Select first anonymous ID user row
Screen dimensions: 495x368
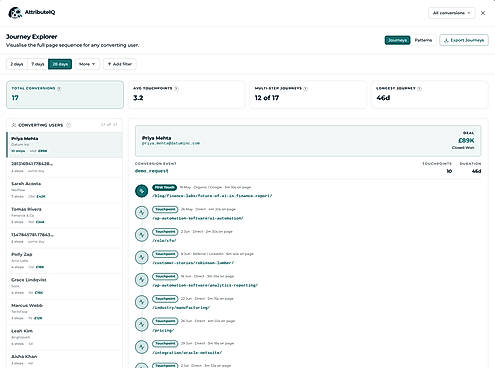[x=64, y=167]
